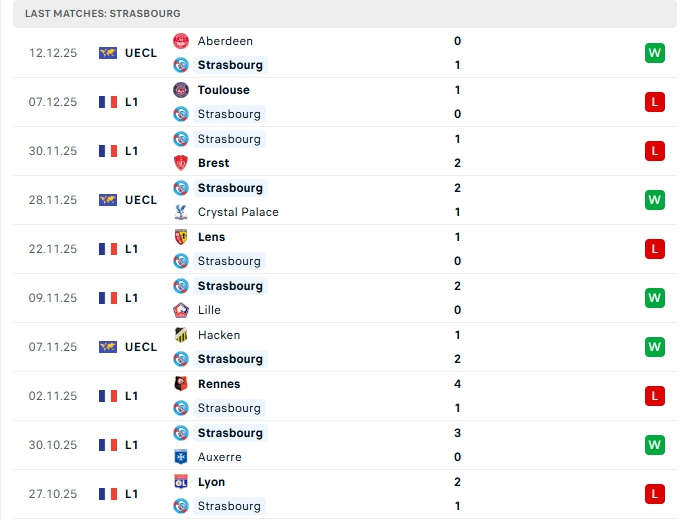Click the Lens club crest icon
Screen dimensions: 688x520
pyautogui.click(x=181, y=237)
